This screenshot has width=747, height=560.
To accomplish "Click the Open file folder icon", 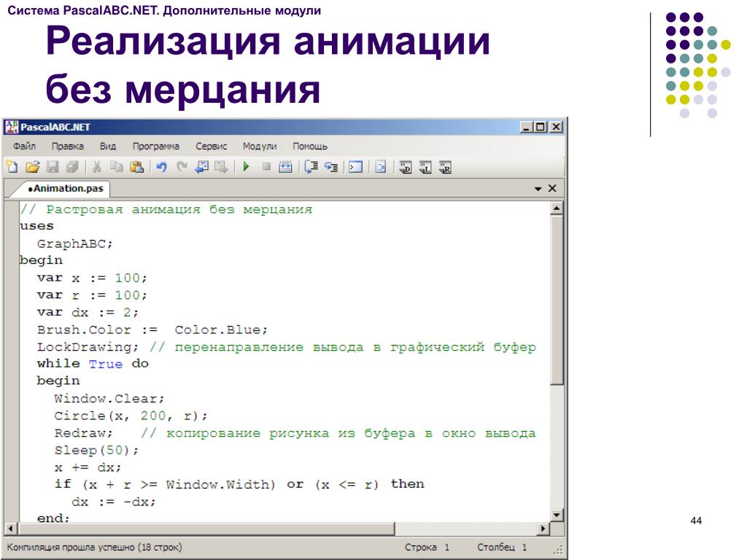I will click(32, 167).
